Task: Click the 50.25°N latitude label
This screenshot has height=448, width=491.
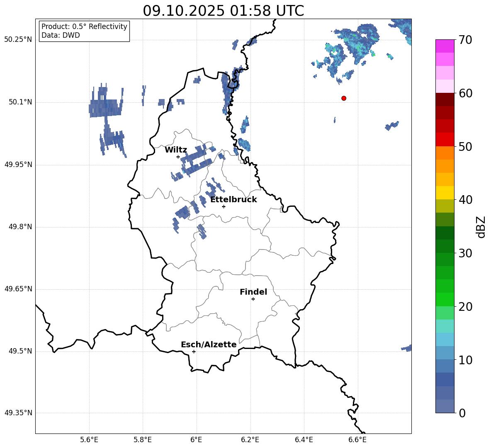Action: [x=18, y=40]
